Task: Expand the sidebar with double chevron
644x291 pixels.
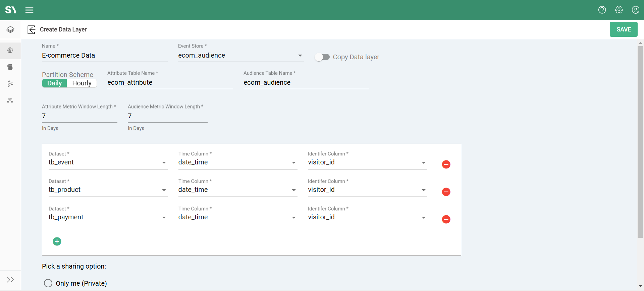Action: (10, 280)
